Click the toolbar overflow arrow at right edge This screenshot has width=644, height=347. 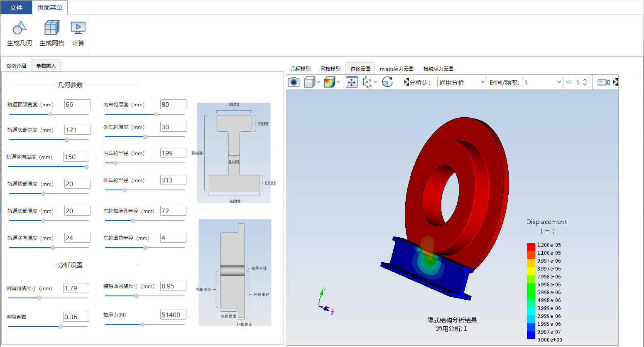[615, 82]
